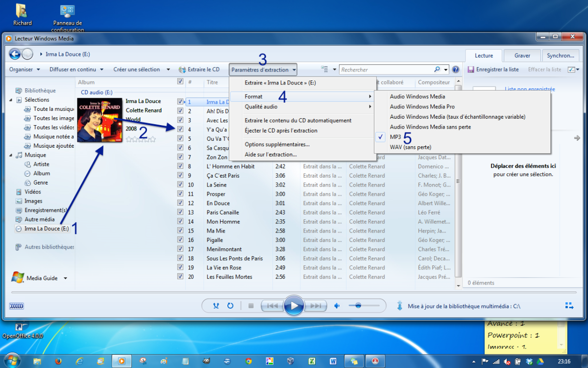Click the Extraire le CD rip button
Screen dimensions: 588x368
tap(199, 70)
